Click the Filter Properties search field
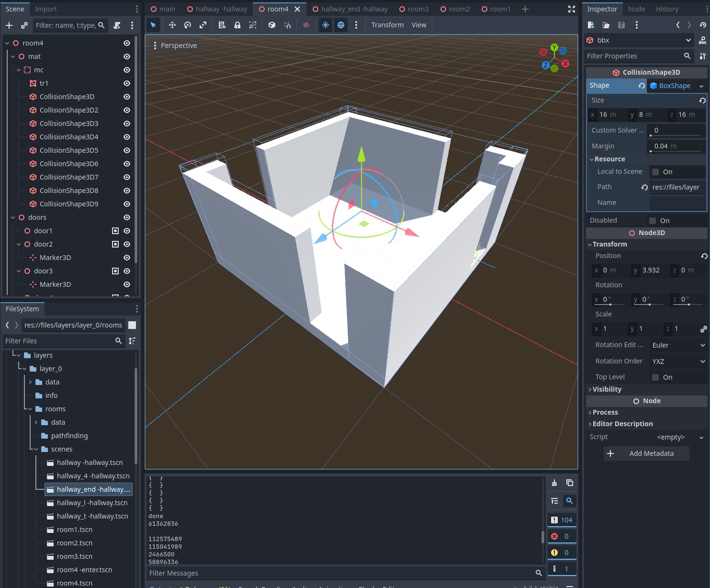The width and height of the screenshot is (710, 588). click(640, 56)
